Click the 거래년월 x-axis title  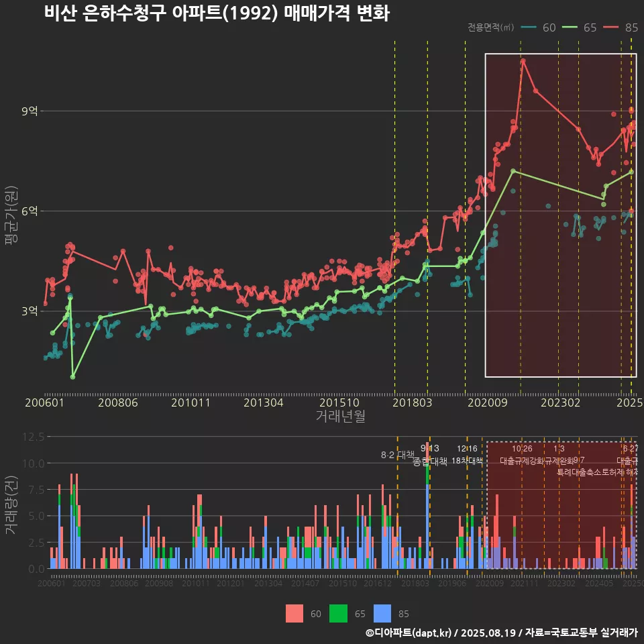[x=341, y=416]
